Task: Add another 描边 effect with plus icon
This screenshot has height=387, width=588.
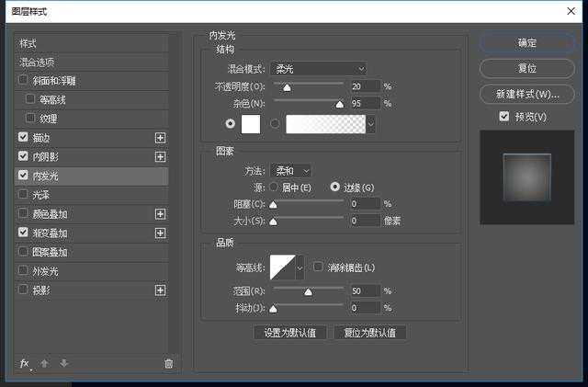Action: point(161,137)
